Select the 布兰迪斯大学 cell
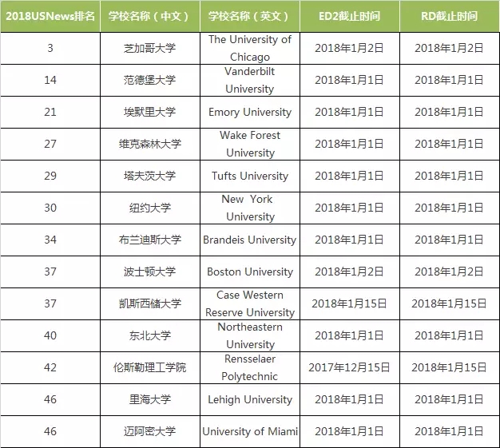Image resolution: width=500 pixels, height=448 pixels. 150,240
